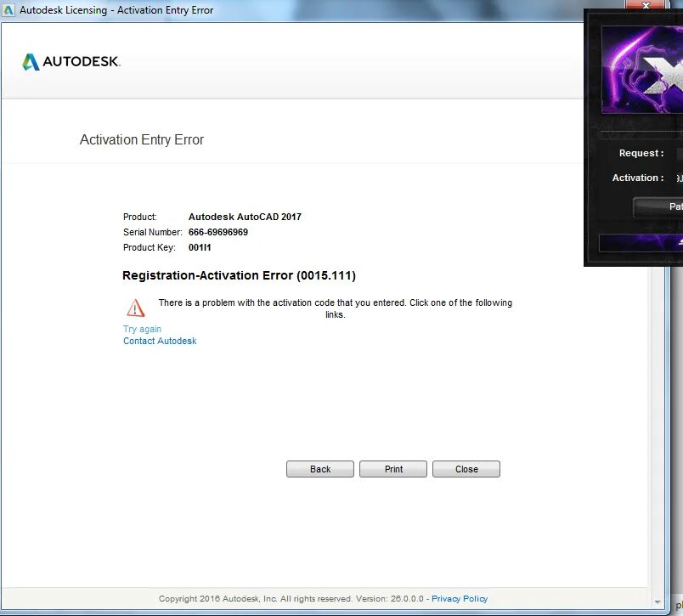
Task: Click the activation code problem message
Action: point(336,308)
